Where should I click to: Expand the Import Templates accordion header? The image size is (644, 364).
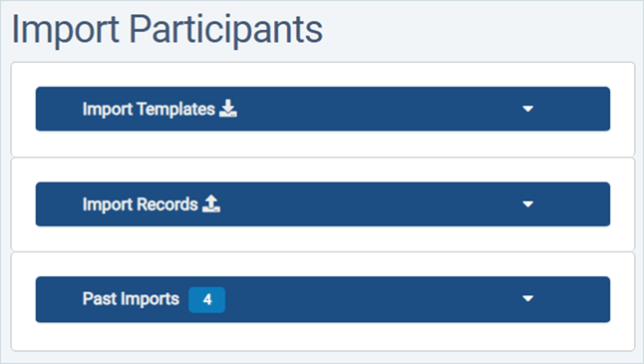[x=323, y=109]
